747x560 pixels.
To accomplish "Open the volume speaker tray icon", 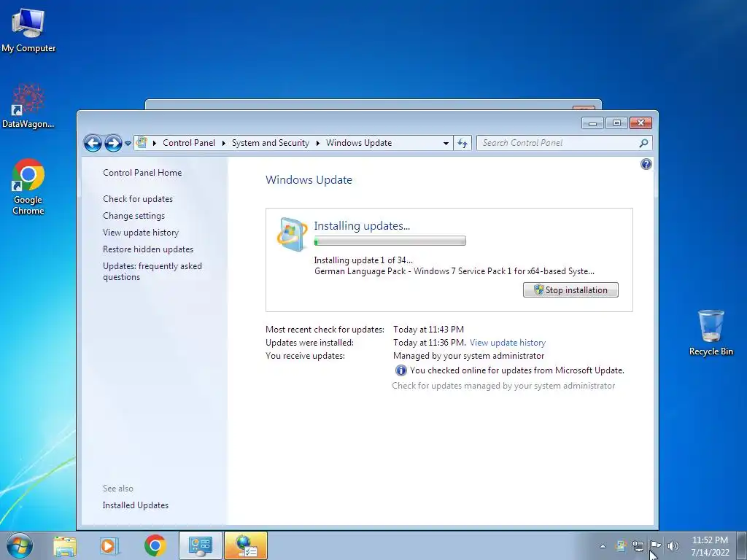I will (673, 546).
